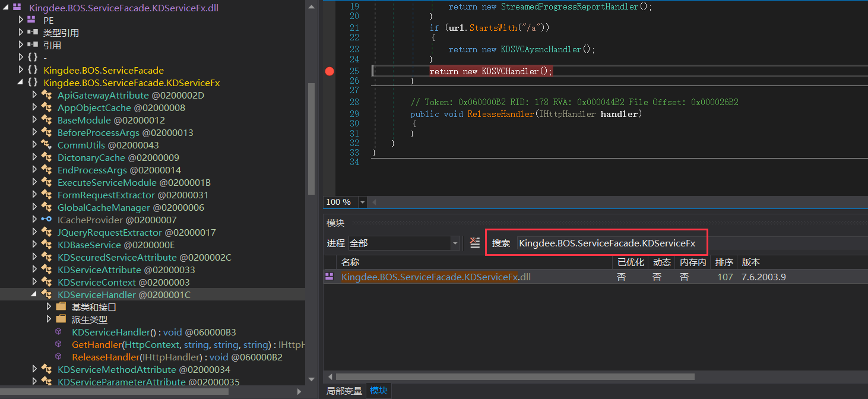868x399 pixels.
Task: Sort by the 版本 column header
Action: (x=803, y=262)
